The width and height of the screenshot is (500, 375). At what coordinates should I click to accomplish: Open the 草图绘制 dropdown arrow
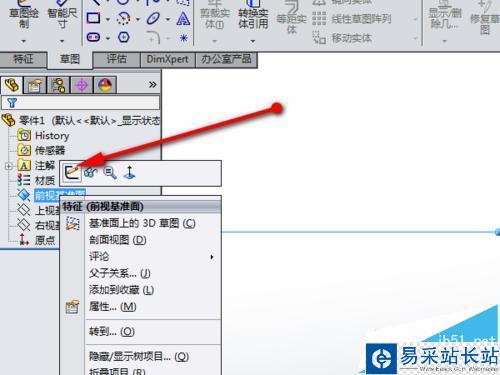(24, 41)
